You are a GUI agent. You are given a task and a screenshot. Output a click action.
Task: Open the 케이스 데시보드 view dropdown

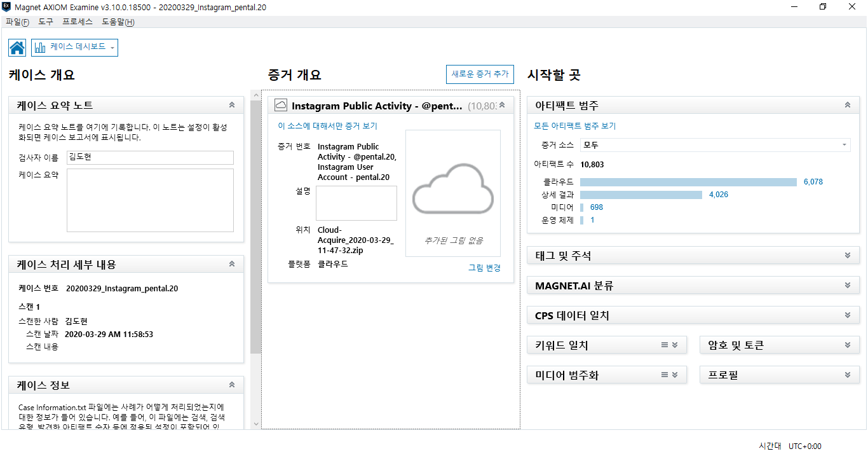point(74,48)
